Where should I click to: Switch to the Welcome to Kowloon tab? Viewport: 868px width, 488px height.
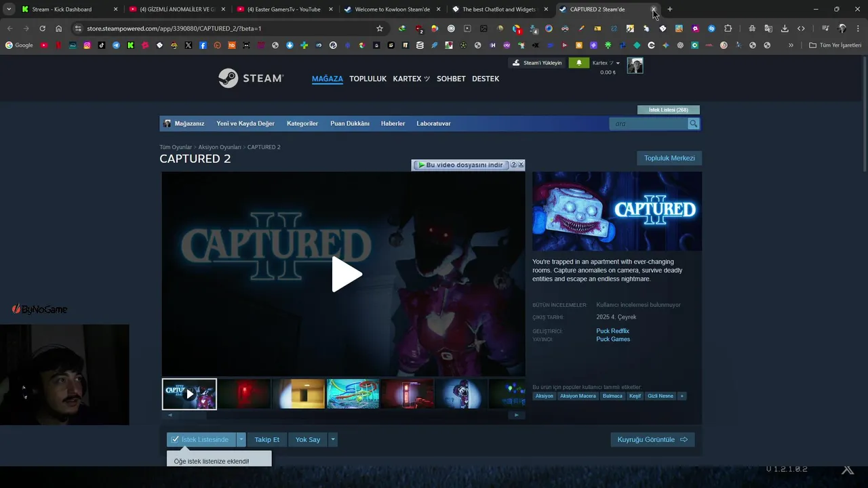(392, 9)
